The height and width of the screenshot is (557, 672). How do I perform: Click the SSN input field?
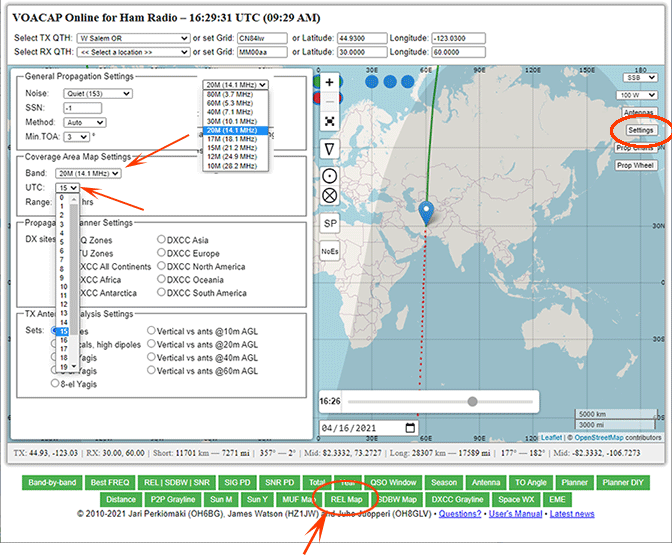click(x=83, y=108)
